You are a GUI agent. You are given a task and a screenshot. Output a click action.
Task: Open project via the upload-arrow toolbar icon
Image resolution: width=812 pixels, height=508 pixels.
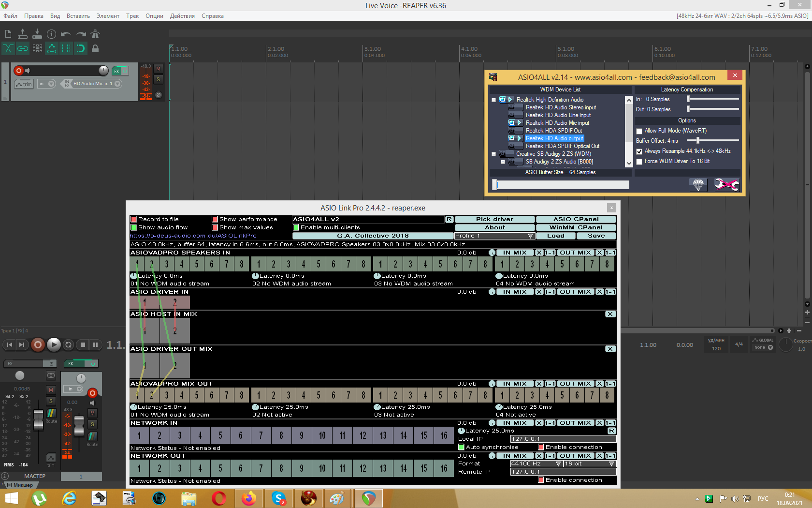click(x=23, y=34)
